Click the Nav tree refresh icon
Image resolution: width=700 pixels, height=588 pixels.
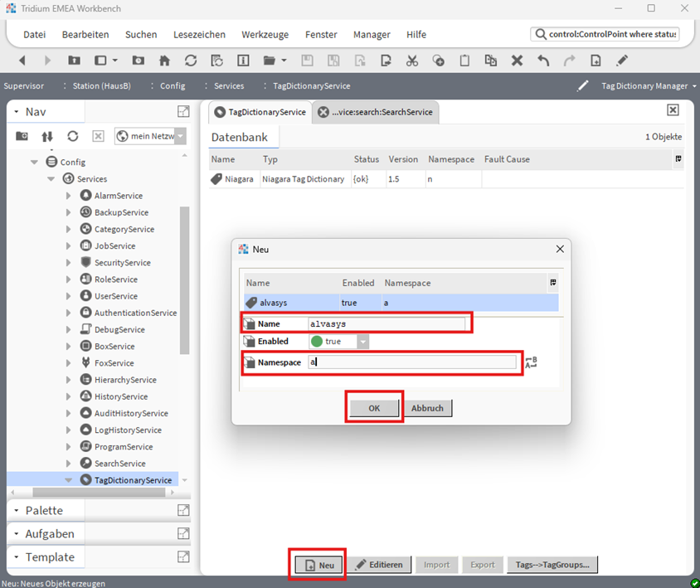pyautogui.click(x=73, y=136)
